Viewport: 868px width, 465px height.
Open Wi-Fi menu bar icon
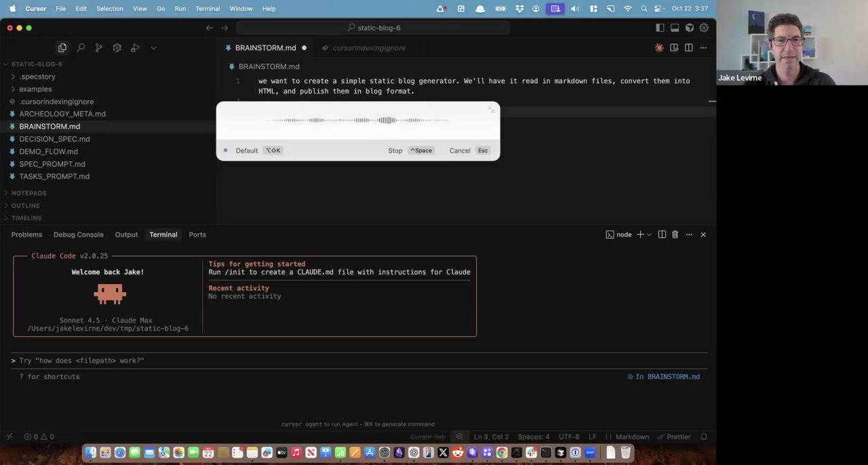click(x=628, y=9)
